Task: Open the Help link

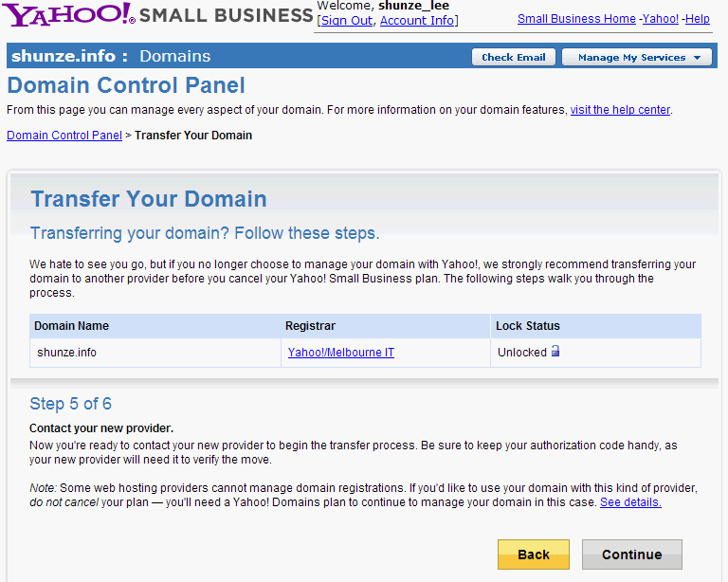Action: 698,19
